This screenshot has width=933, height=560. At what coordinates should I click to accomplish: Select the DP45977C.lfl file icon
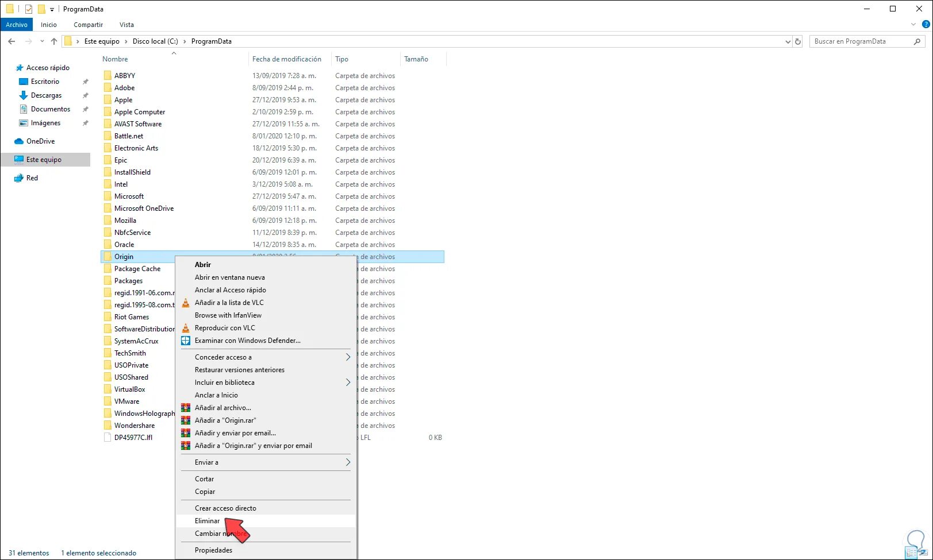(x=107, y=437)
